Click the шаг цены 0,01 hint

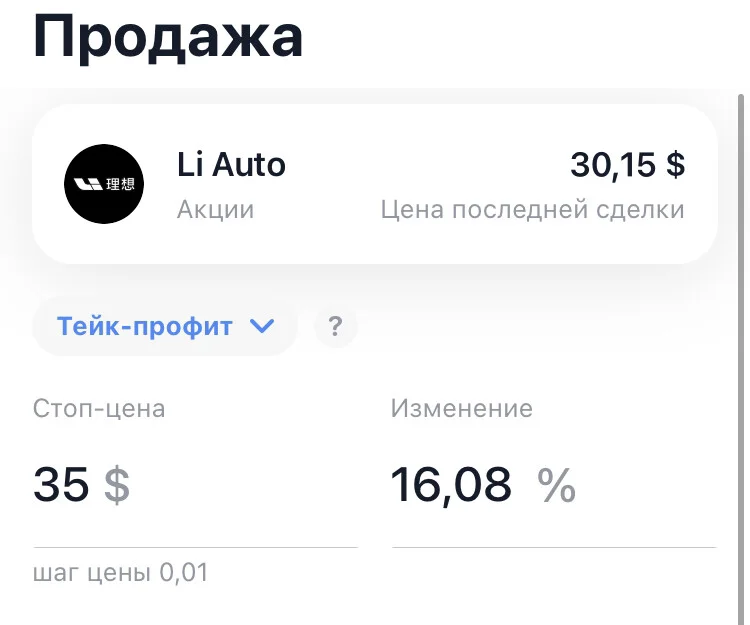click(x=121, y=572)
